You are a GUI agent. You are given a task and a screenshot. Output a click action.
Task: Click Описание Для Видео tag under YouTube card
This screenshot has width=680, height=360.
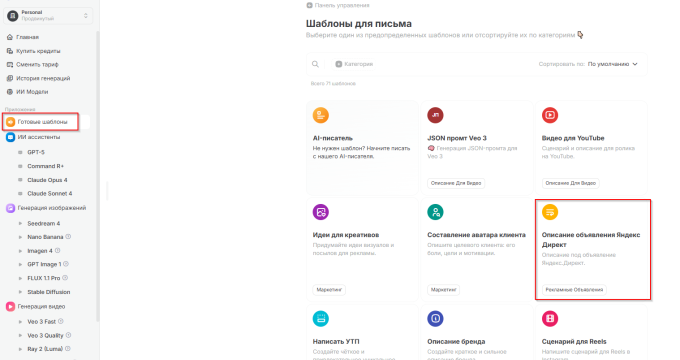[570, 183]
